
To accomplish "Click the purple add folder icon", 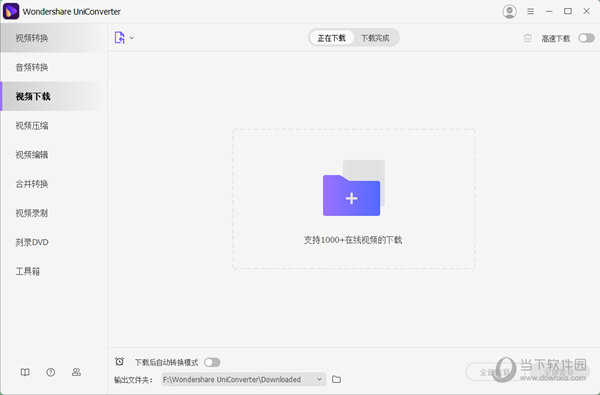I will 354,188.
